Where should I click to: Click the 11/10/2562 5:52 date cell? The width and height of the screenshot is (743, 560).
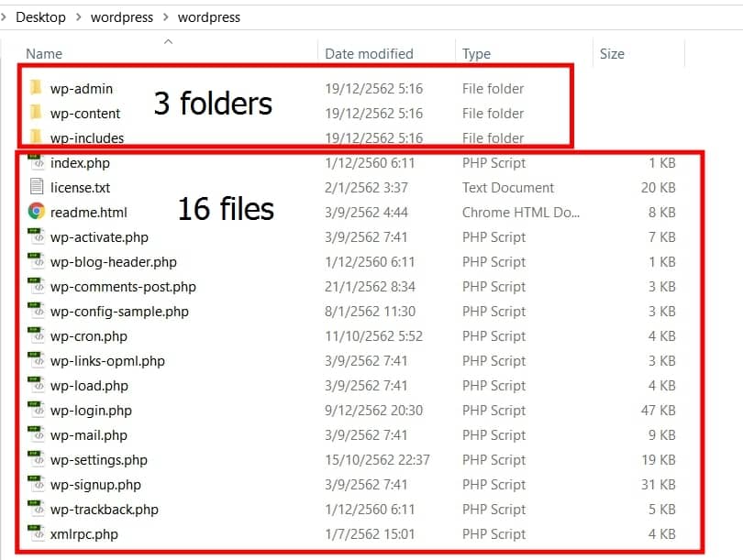click(373, 336)
